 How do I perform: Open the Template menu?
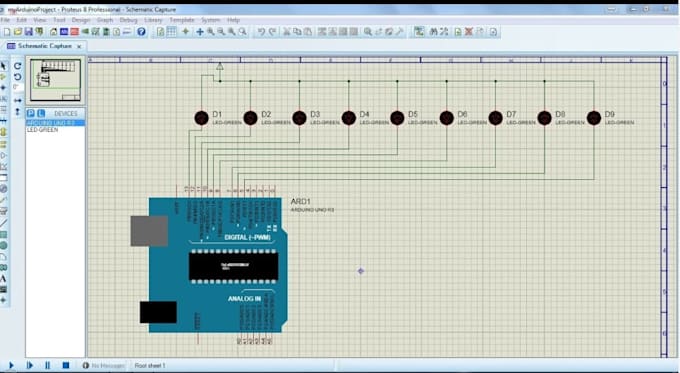[182, 20]
